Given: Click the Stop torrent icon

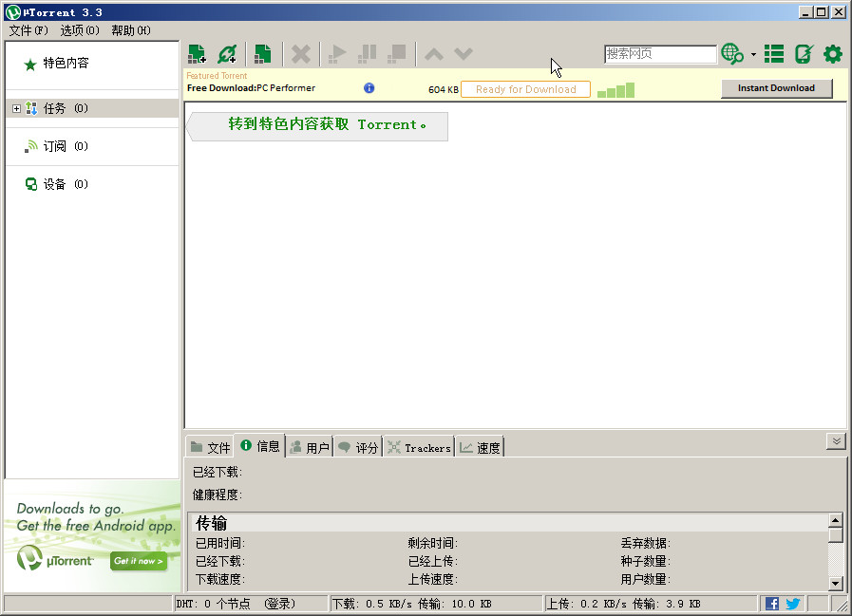Looking at the screenshot, I should (397, 54).
